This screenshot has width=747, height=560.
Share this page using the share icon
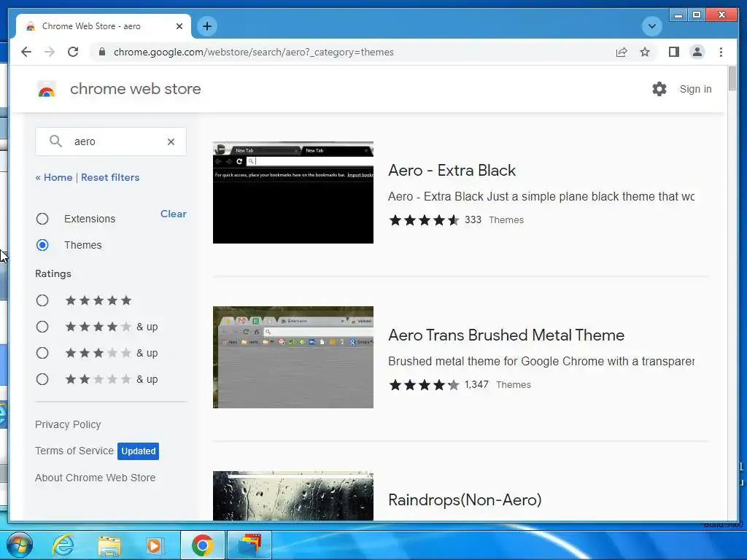click(622, 52)
